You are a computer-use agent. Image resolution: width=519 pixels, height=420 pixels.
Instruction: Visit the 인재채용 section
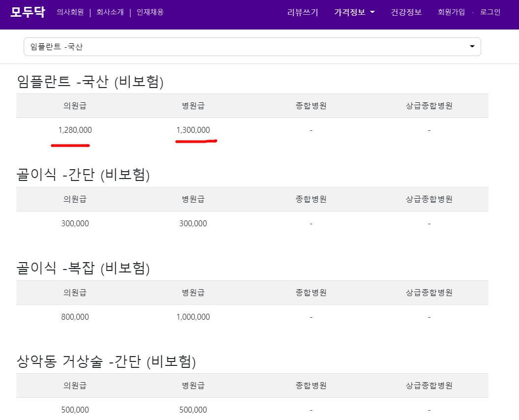pyautogui.click(x=151, y=12)
